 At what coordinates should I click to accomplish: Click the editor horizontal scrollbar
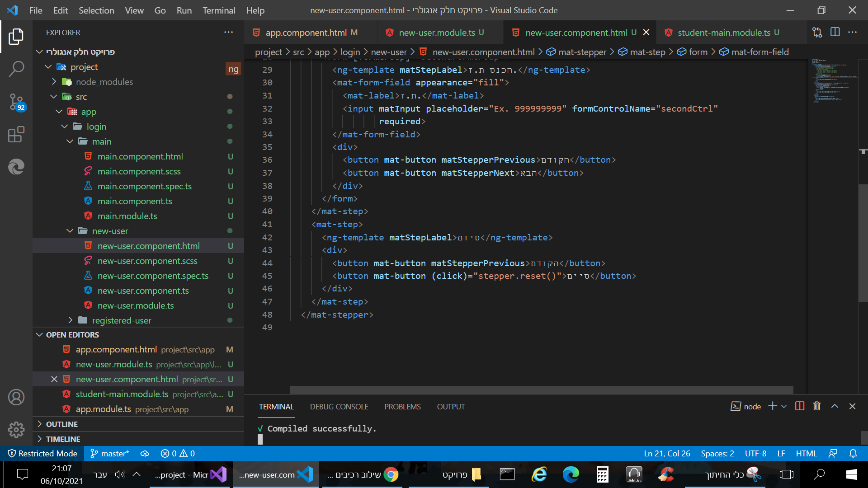(541, 389)
